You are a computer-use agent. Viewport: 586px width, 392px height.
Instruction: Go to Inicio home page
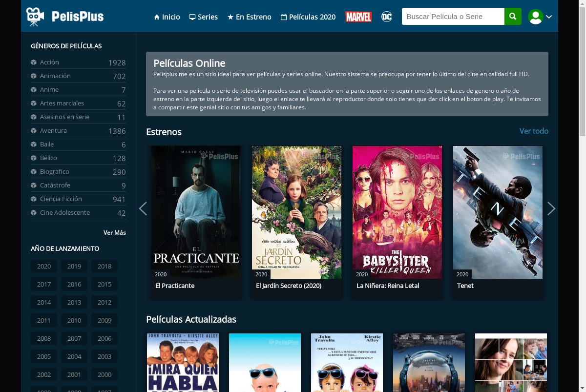(167, 17)
